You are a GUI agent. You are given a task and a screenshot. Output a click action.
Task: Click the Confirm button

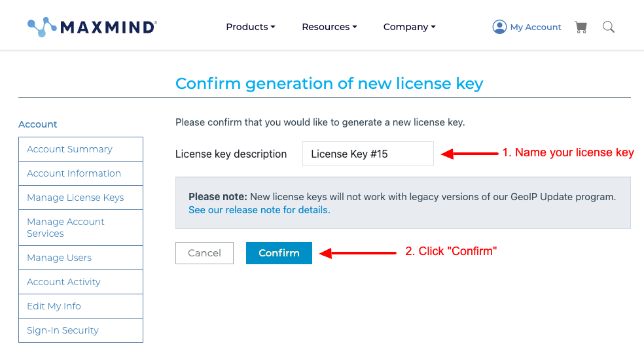[279, 253]
